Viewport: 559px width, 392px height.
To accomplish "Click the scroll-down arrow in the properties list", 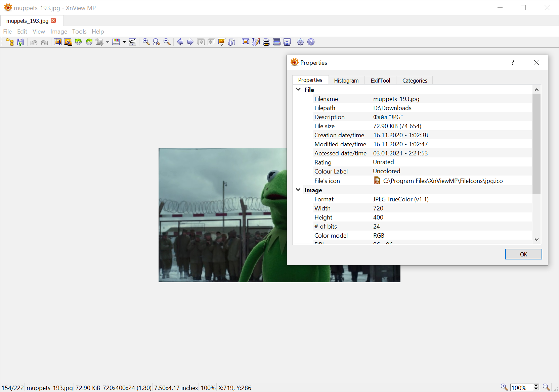I will click(x=536, y=239).
